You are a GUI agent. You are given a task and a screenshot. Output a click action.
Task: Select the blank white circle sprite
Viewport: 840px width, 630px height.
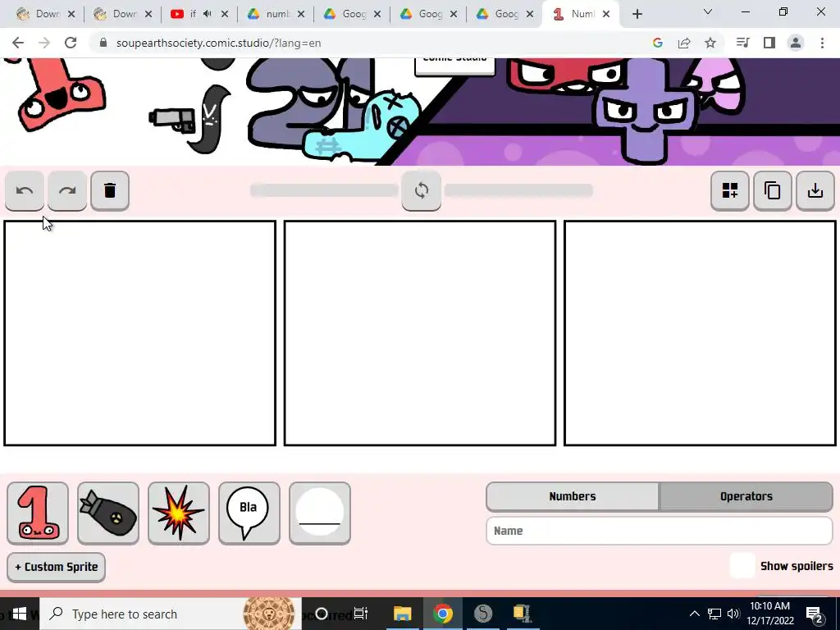tap(320, 514)
